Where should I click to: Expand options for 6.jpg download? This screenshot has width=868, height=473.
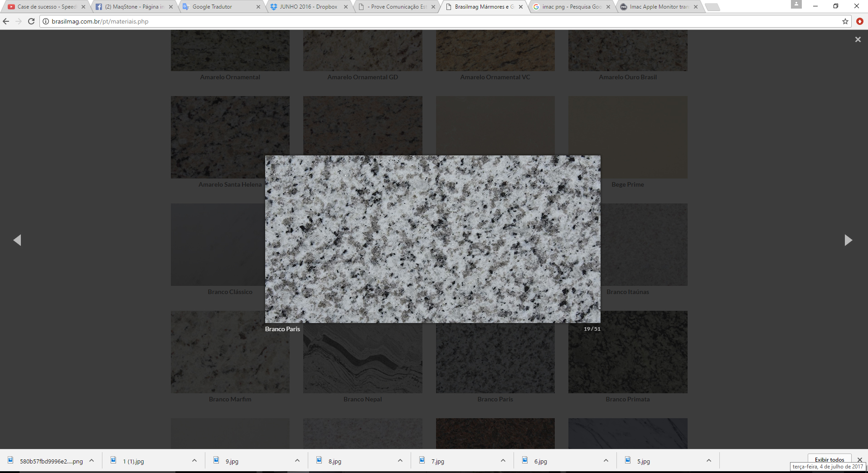click(606, 461)
